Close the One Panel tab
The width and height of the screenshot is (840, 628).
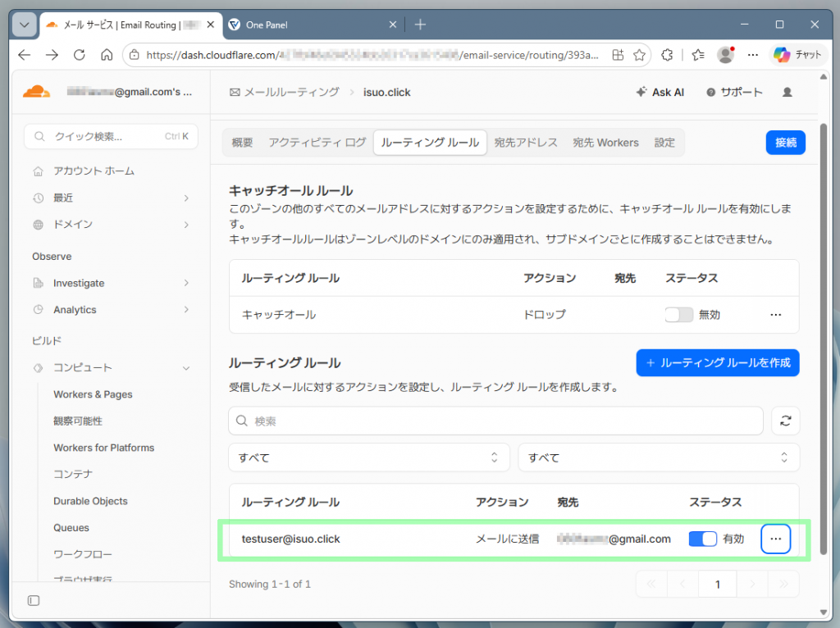393,25
